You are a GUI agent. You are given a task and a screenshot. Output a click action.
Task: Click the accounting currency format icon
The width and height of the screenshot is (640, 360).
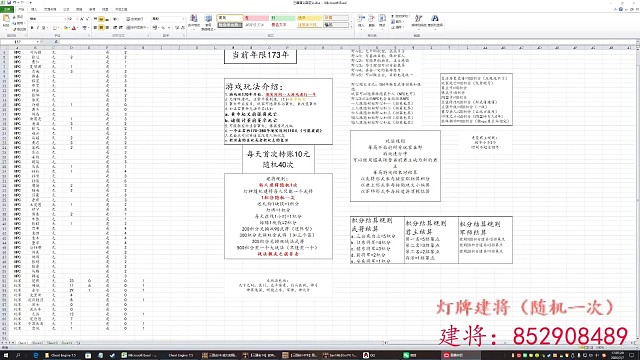pos(156,28)
